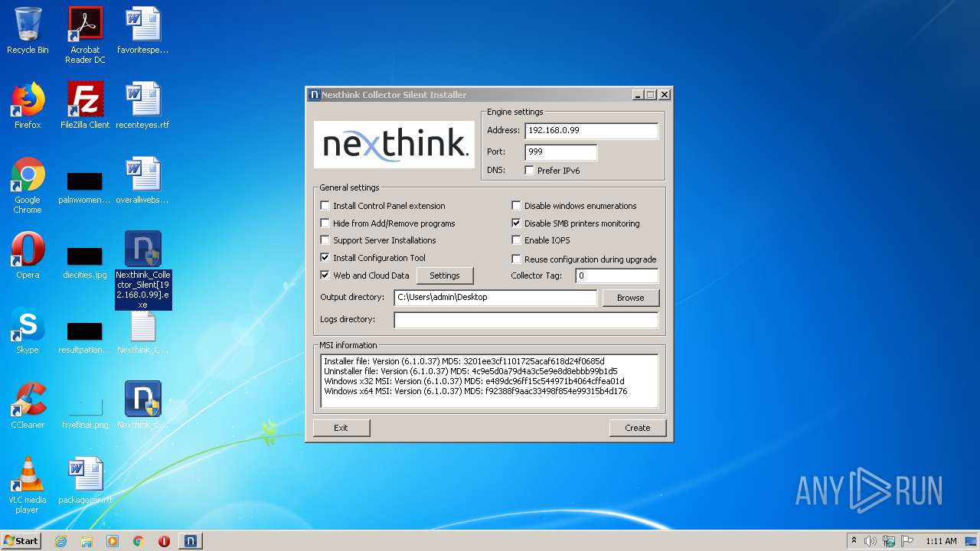Select the Windows x64 MSI line
Screen dimensions: 980x551
(475, 391)
